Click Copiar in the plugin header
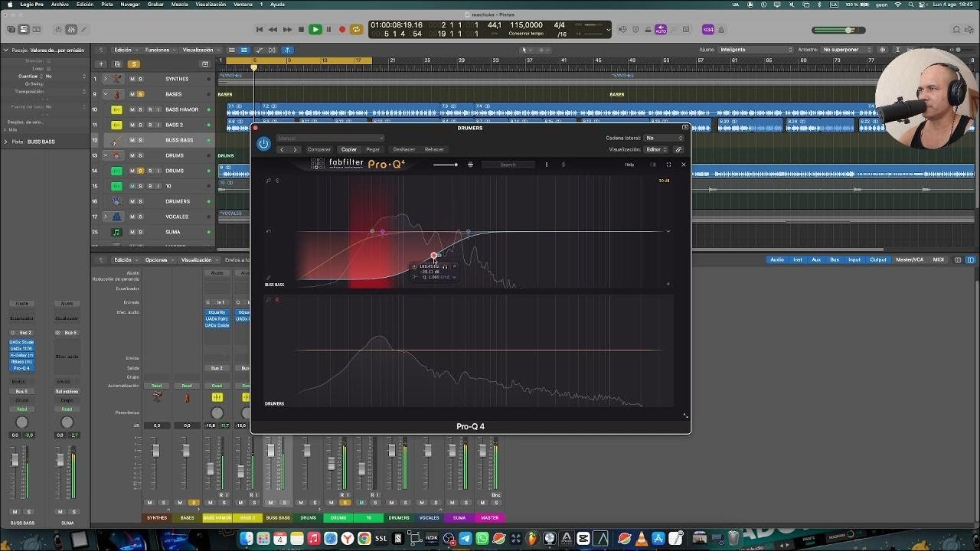980x551 pixels. [349, 149]
